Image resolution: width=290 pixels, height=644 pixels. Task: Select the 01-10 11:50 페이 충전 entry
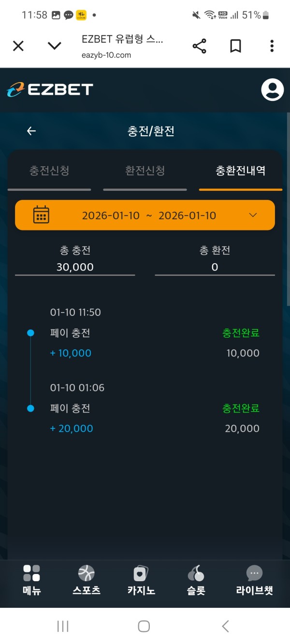(x=145, y=333)
